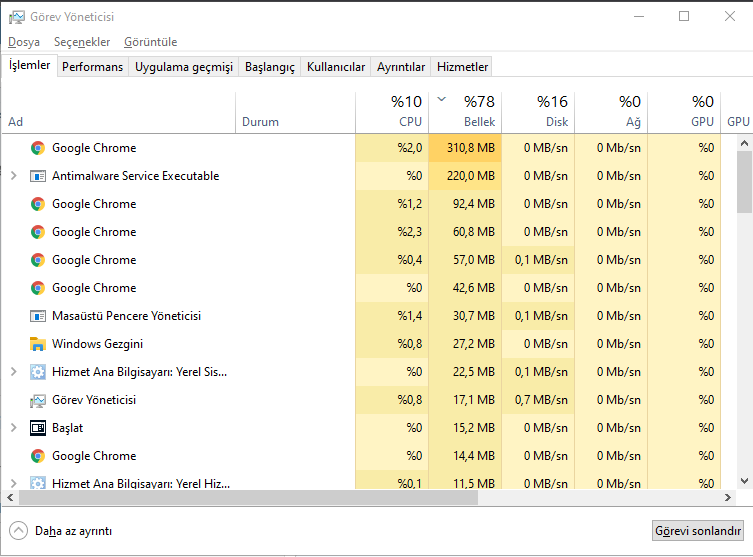Click the Antimalware Service Executable icon

pos(38,176)
